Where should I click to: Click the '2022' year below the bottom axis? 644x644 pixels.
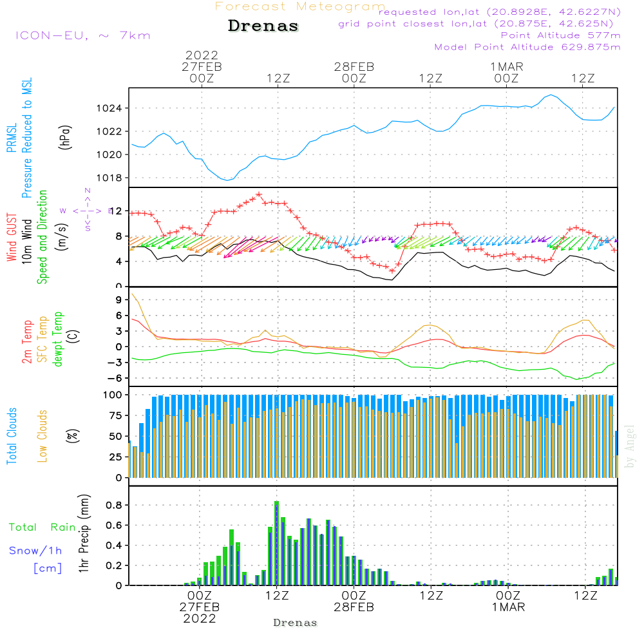200,619
